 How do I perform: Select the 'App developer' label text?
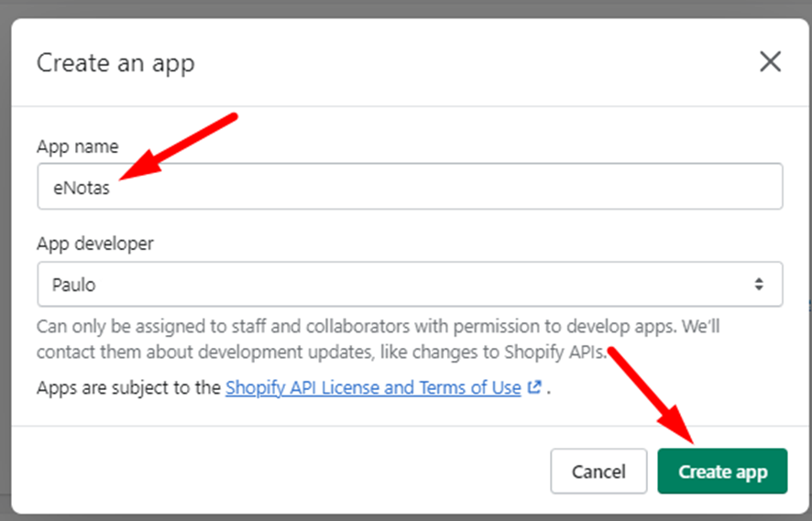(x=95, y=244)
